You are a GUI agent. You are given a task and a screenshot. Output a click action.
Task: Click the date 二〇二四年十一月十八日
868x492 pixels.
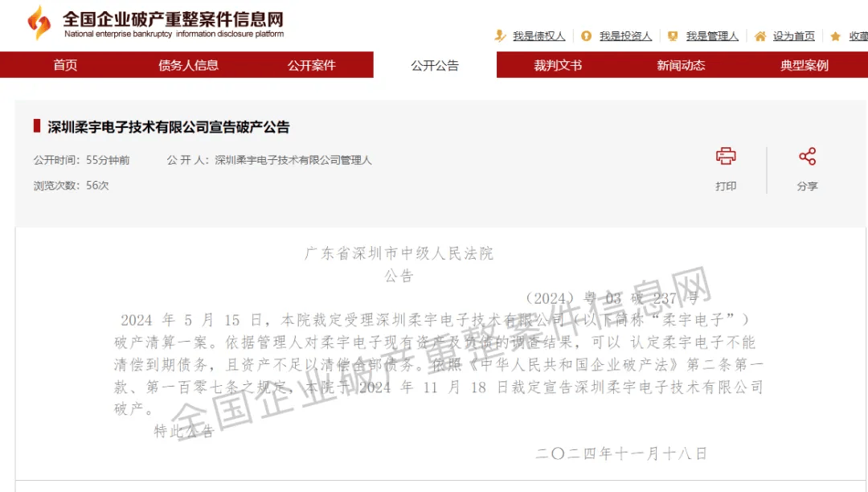[621, 453]
